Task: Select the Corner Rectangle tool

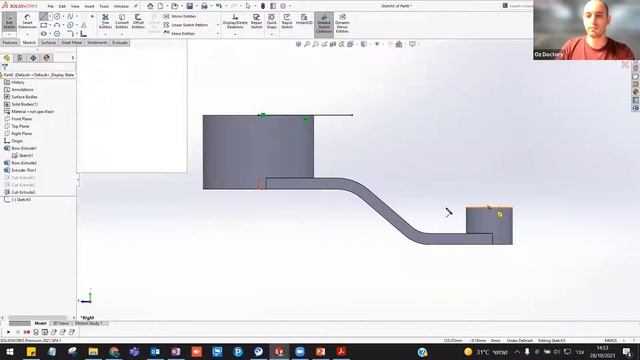Action: click(44, 25)
